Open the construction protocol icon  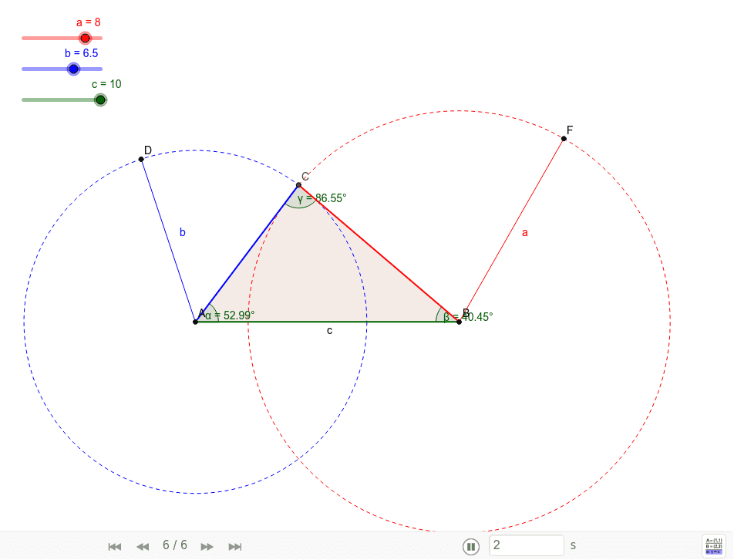coord(714,546)
